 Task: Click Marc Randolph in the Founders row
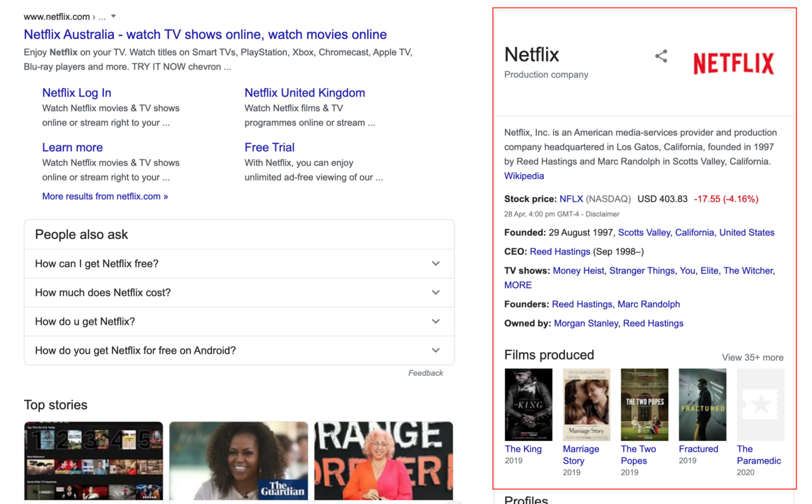point(649,304)
